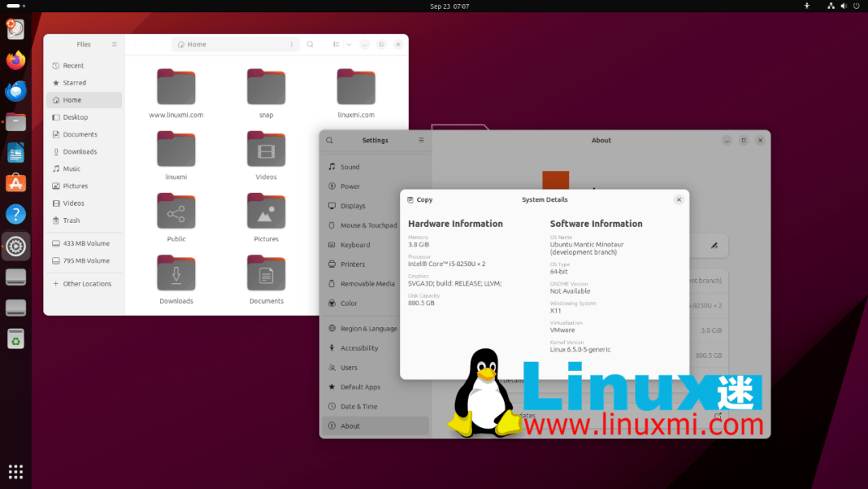
Task: Open the Help app from the dock
Action: point(15,214)
